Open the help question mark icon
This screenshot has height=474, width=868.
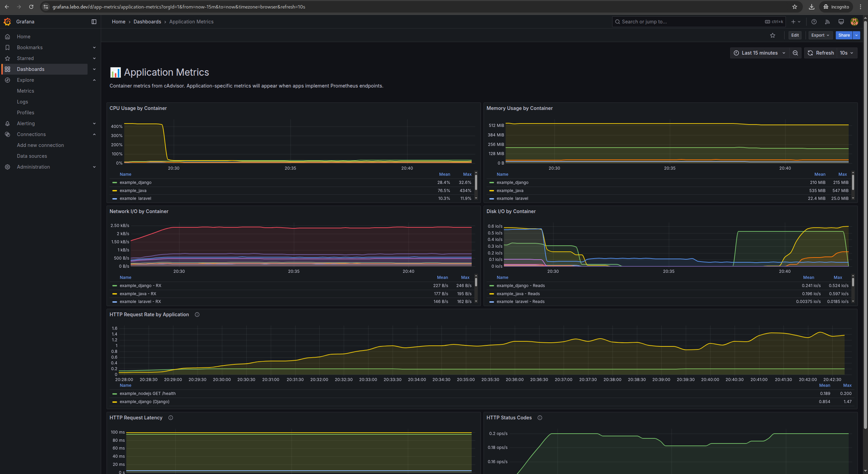(x=814, y=21)
